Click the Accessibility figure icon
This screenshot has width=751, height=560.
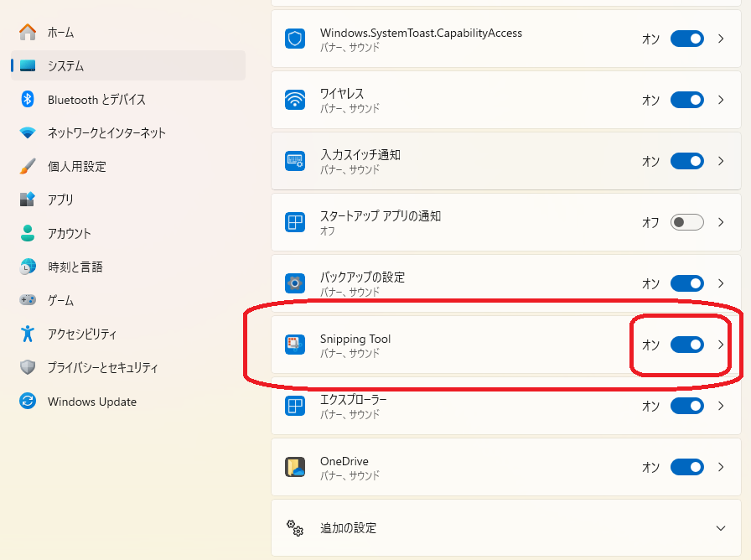pos(28,334)
